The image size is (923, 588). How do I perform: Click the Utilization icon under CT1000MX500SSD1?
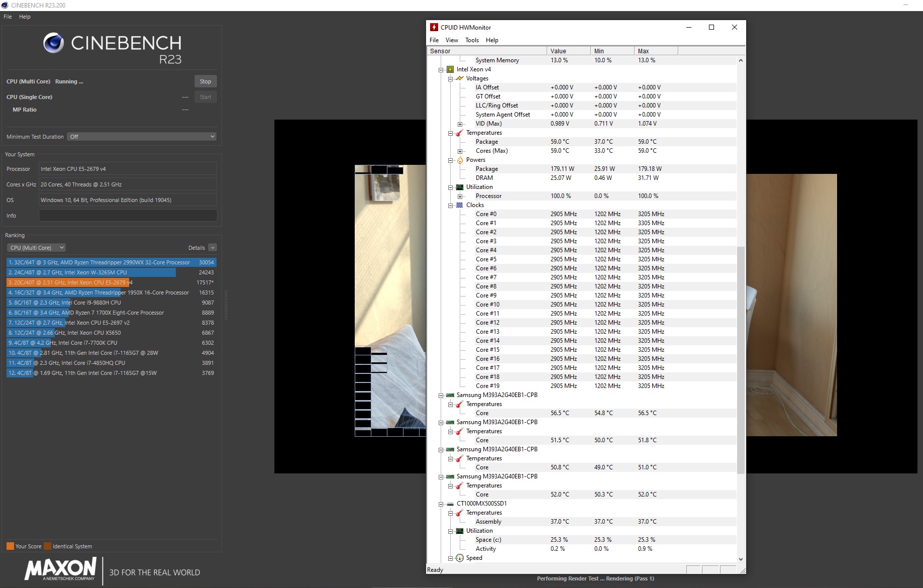(x=460, y=531)
